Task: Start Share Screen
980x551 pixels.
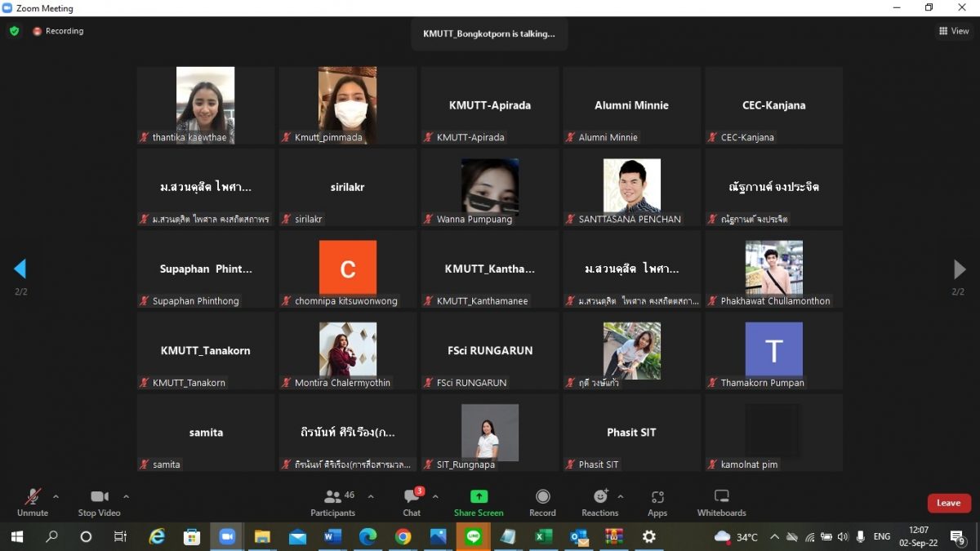Action: [479, 502]
